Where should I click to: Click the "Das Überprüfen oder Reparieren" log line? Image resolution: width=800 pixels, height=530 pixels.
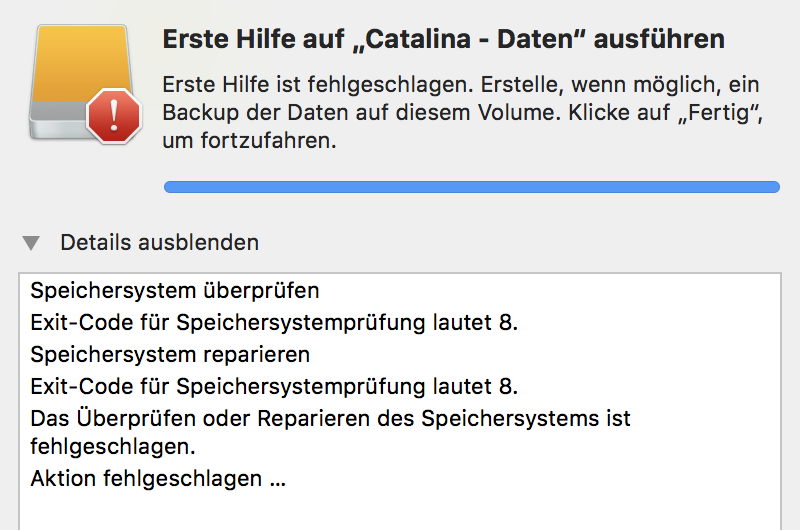point(330,417)
